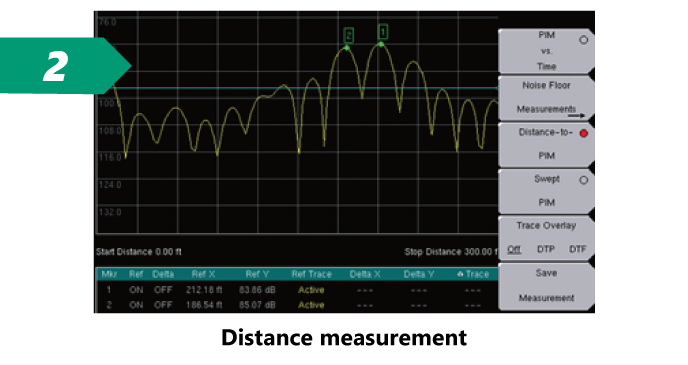Click Start Distance 0.00 ft label
688x365 pixels.
(x=139, y=252)
